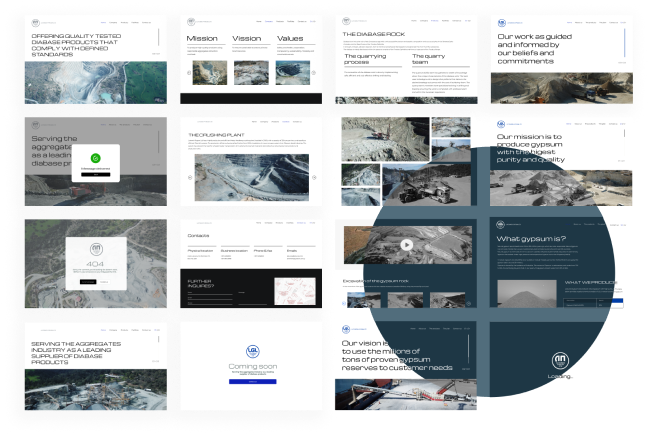The width and height of the screenshot is (649, 436).
Task: Click the next arrow beside the crushing plant image
Action: [314, 177]
